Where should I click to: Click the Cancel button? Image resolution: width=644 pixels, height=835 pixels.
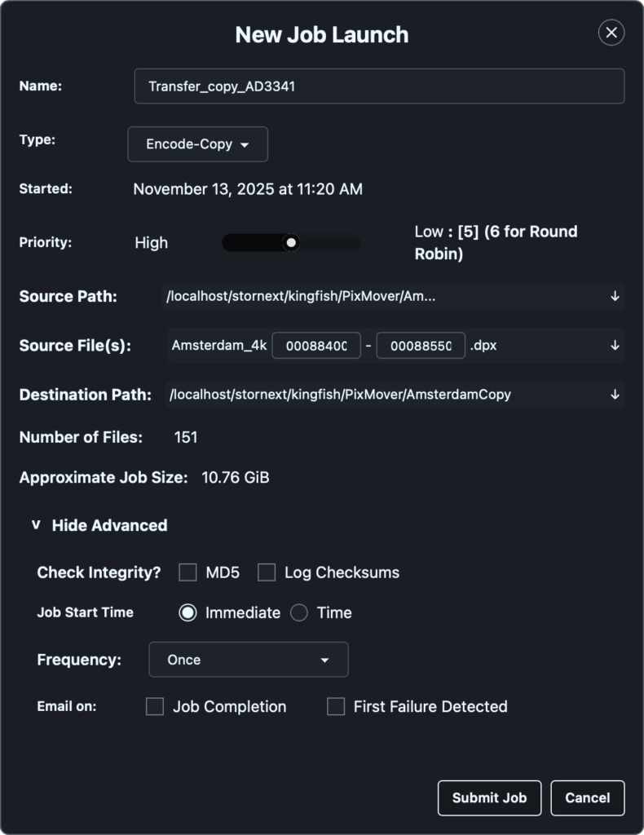(x=587, y=797)
